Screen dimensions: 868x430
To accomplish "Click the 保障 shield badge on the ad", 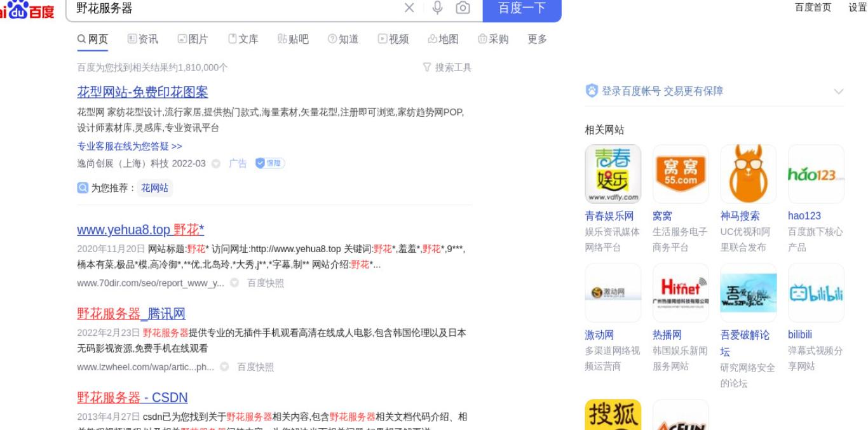I will (270, 163).
